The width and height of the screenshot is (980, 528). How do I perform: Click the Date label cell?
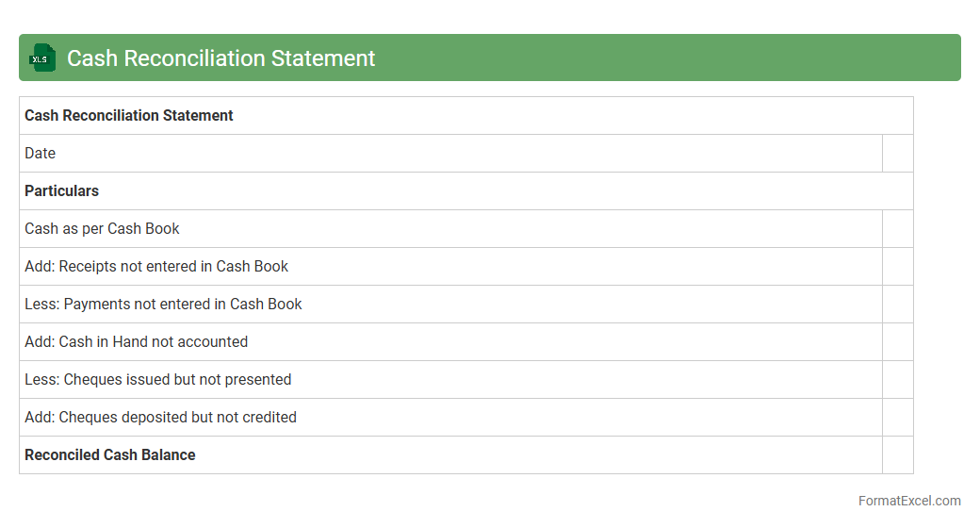coord(41,154)
